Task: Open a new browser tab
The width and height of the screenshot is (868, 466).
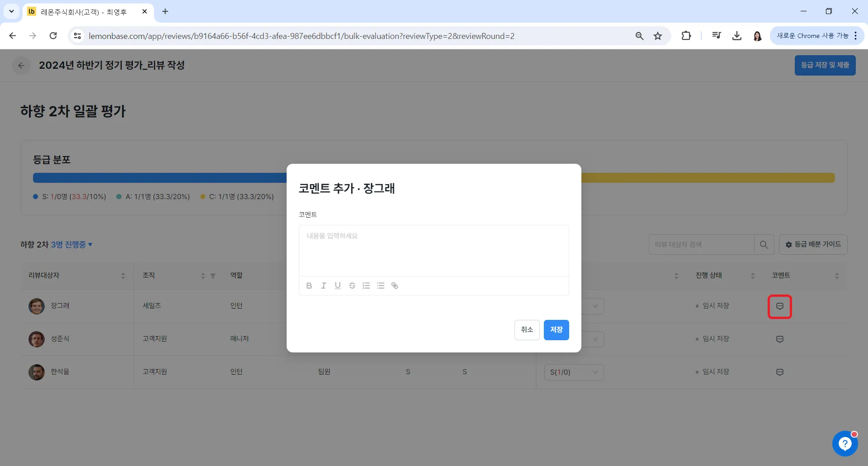Action: [x=165, y=11]
